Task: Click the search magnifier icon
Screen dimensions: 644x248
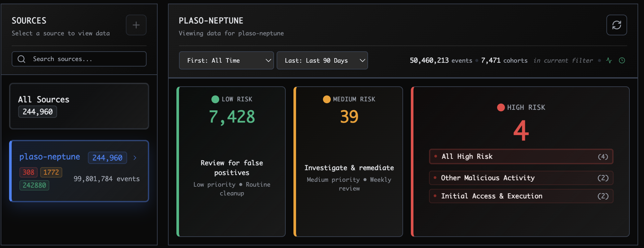Action: (21, 59)
